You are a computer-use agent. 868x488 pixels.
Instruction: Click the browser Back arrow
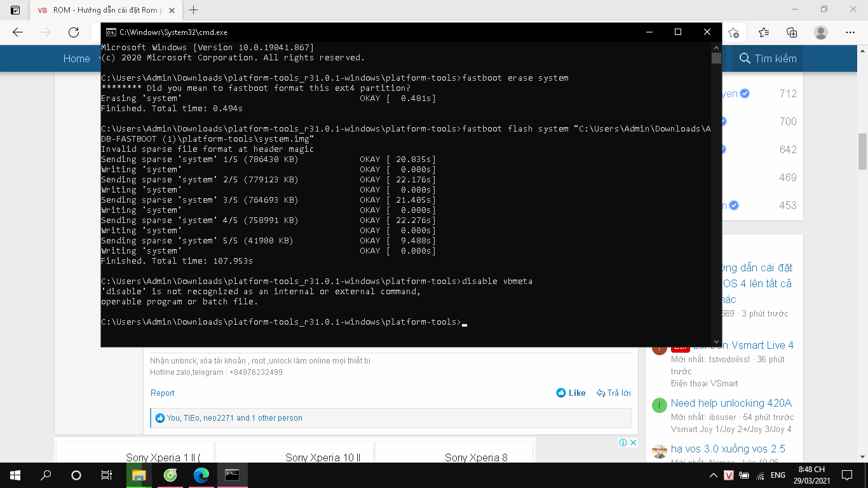18,32
